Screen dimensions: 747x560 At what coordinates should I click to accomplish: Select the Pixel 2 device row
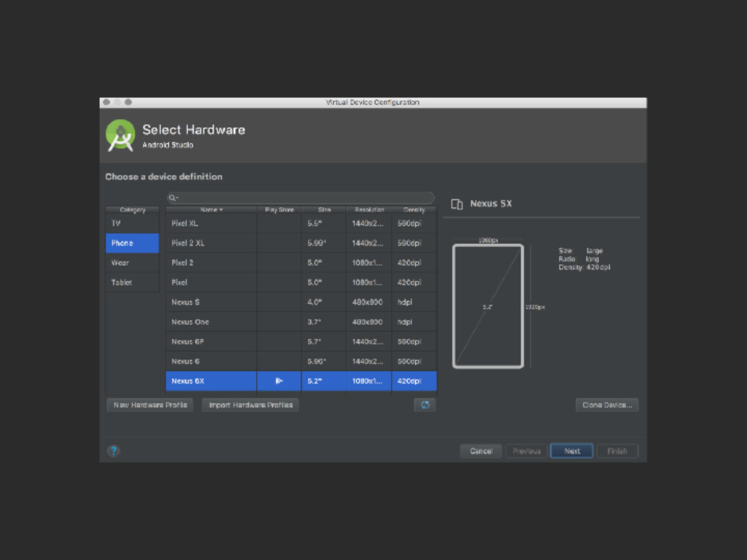pyautogui.click(x=301, y=262)
